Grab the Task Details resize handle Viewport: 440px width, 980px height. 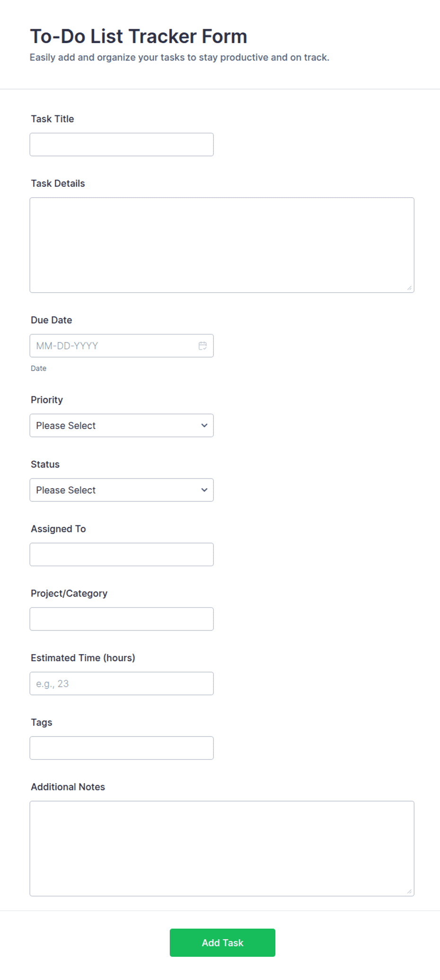coord(409,288)
